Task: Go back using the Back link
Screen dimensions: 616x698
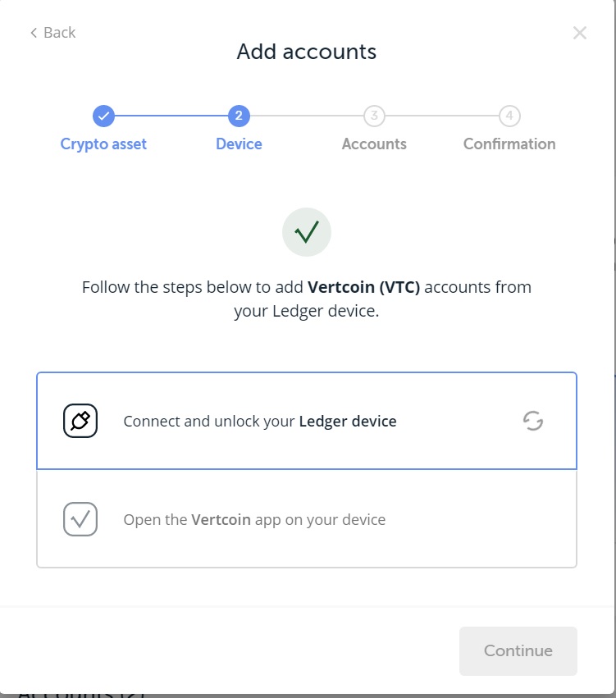Action: pos(52,32)
